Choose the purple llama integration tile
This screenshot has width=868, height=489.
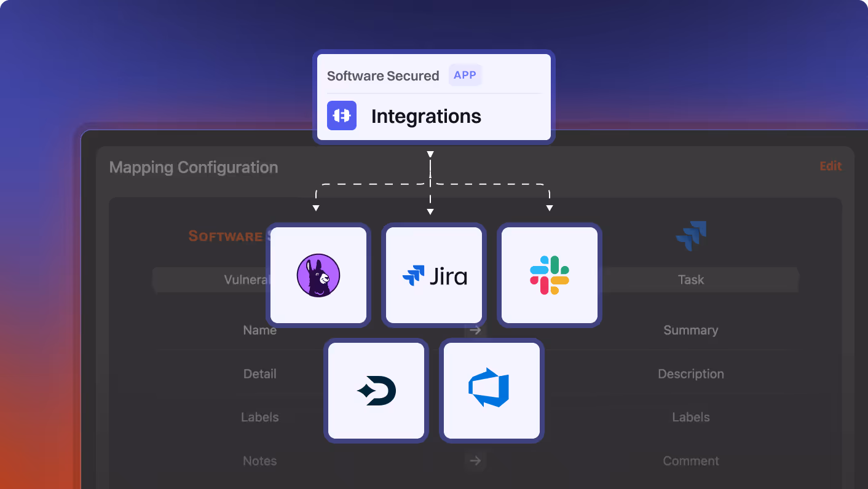coord(318,275)
